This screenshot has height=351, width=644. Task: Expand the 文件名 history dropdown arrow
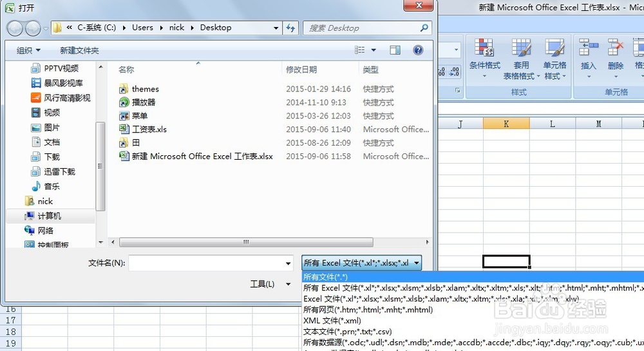tap(289, 263)
